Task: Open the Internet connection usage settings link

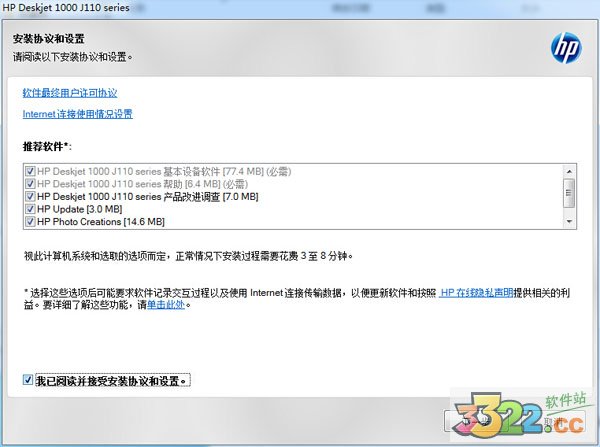Action: (x=78, y=114)
